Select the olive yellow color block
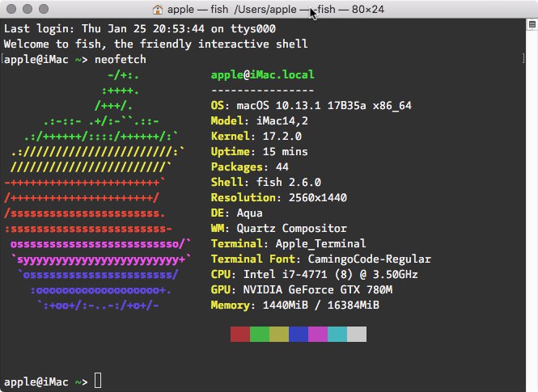Image resolution: width=538 pixels, height=392 pixels. coord(278,335)
